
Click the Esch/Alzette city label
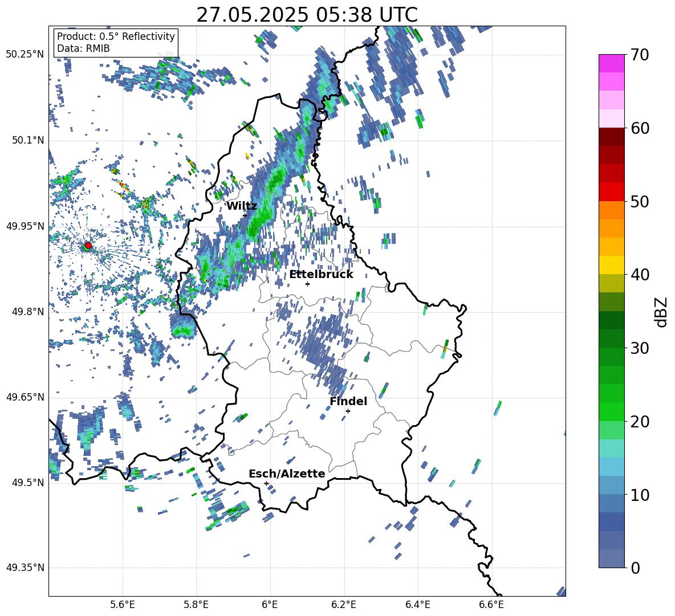point(287,474)
